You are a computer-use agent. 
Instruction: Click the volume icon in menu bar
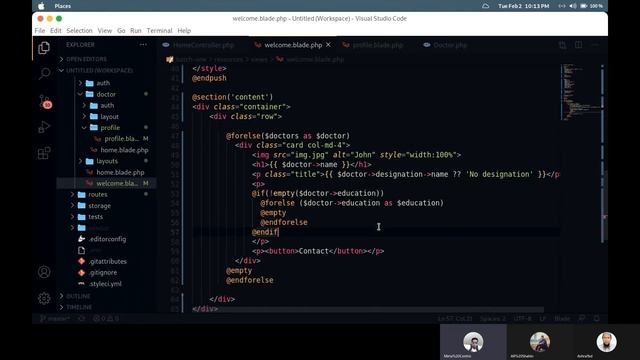pos(573,6)
